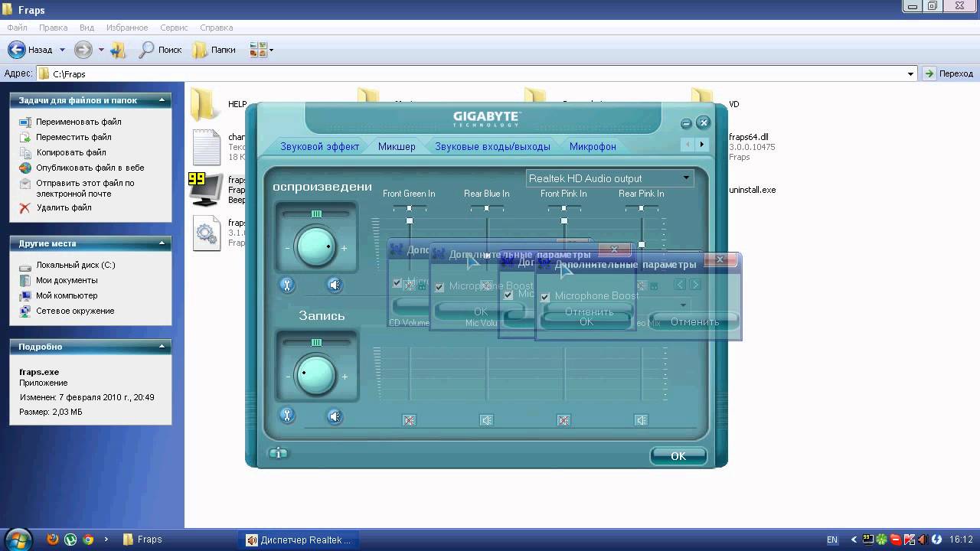Select the HELP folder in Explorer
980x551 pixels.
click(x=204, y=104)
